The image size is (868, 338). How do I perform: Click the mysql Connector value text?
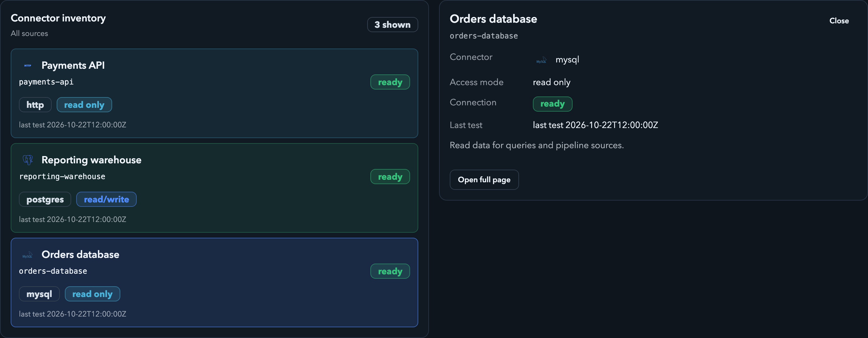[568, 60]
